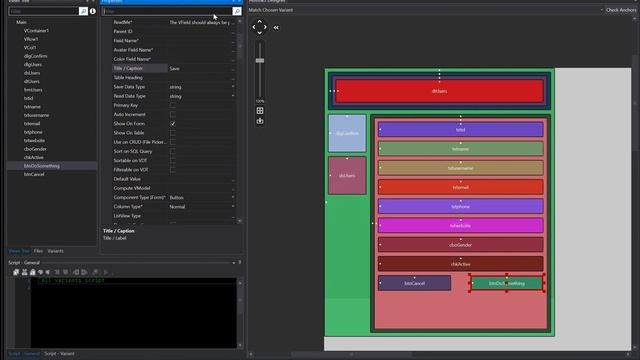The image size is (640, 360).
Task: Click the Check Anchors button
Action: pyautogui.click(x=620, y=10)
